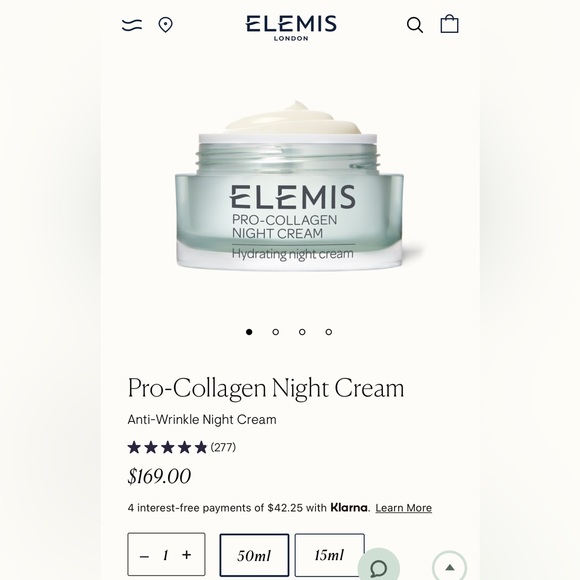Open the store locator pin icon
The image size is (580, 580).
[165, 25]
